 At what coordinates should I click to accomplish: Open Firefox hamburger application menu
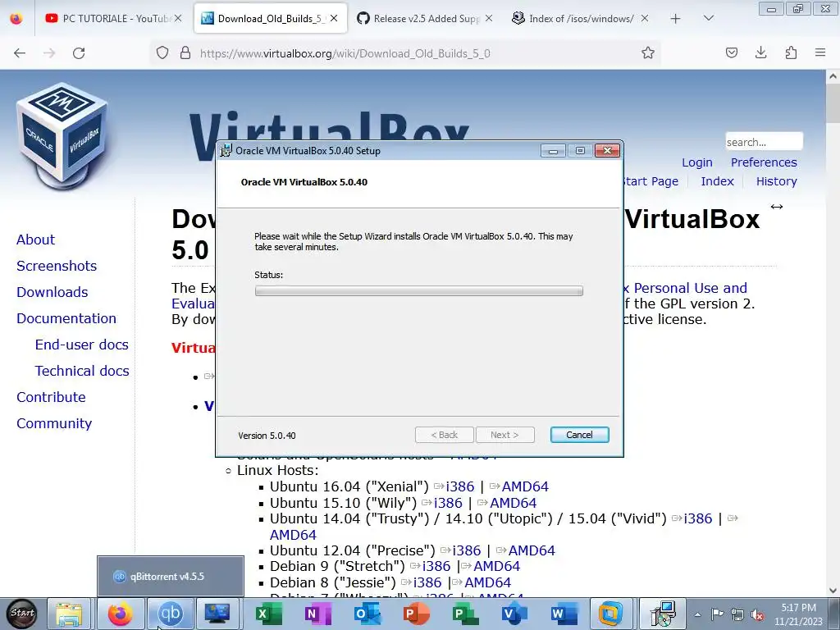(x=820, y=52)
